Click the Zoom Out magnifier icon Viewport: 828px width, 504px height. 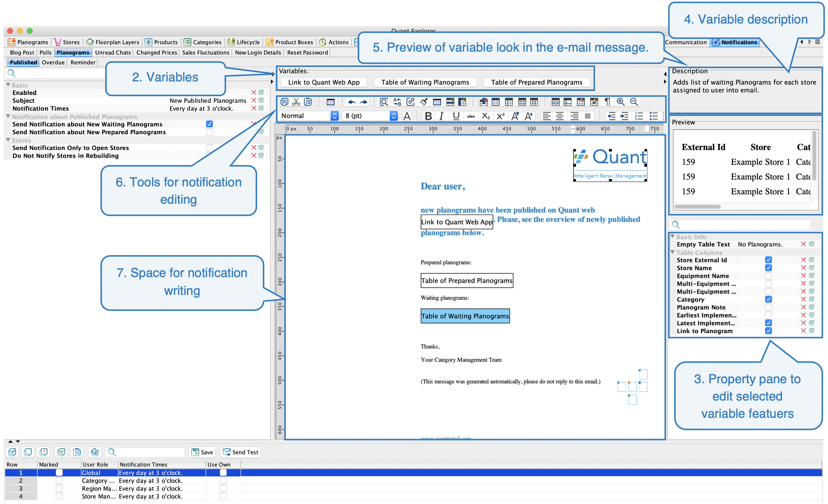coord(634,102)
